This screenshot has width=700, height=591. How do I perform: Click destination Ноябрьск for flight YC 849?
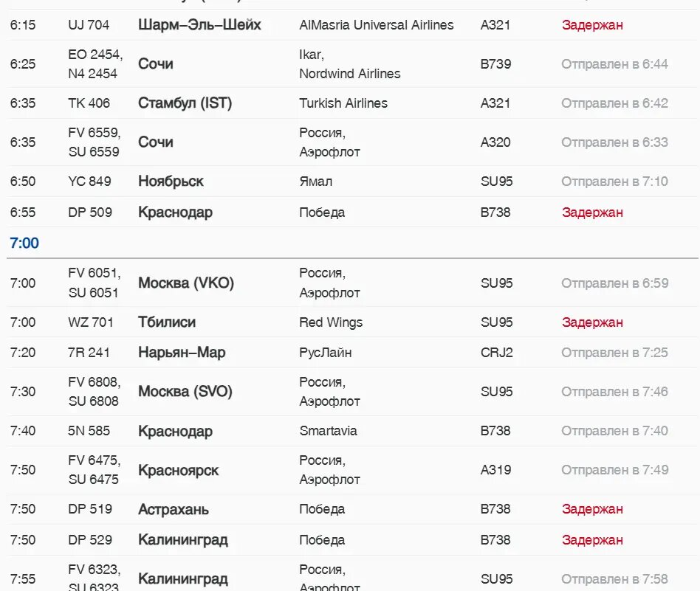[x=171, y=181]
